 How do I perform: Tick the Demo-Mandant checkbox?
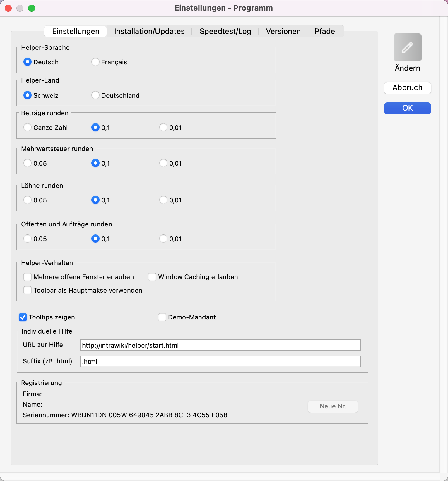162,317
